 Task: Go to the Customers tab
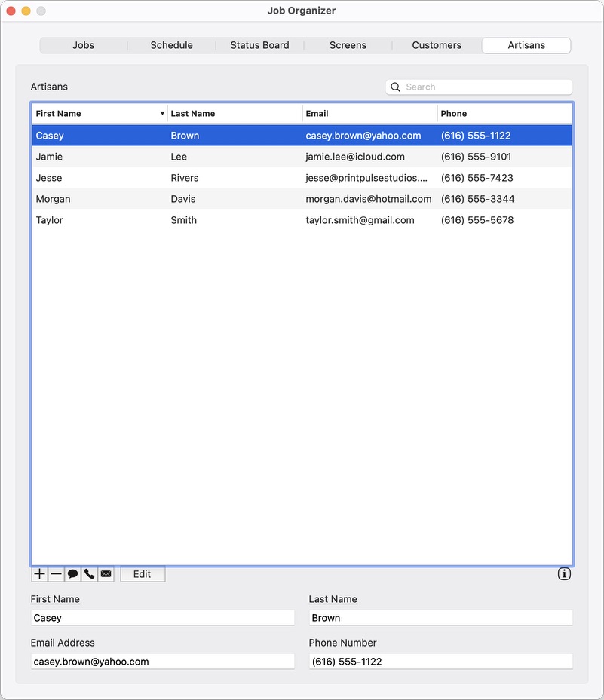coord(437,45)
